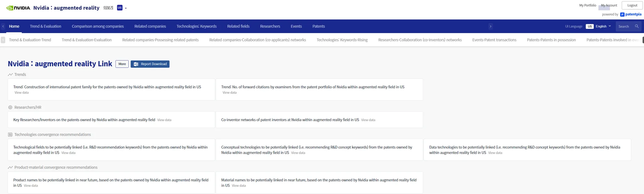Viewport: 644px width, 194px height.
Task: Click the Word icon on Report Download
Action: point(136,64)
